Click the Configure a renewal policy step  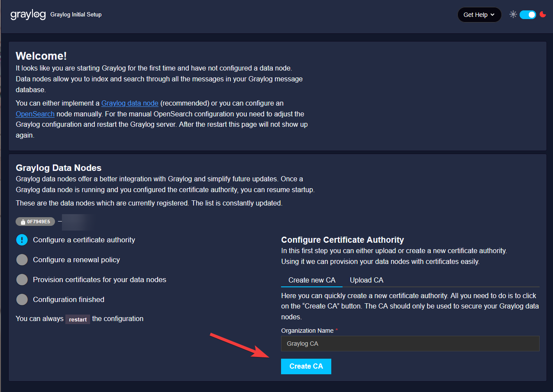(x=76, y=260)
